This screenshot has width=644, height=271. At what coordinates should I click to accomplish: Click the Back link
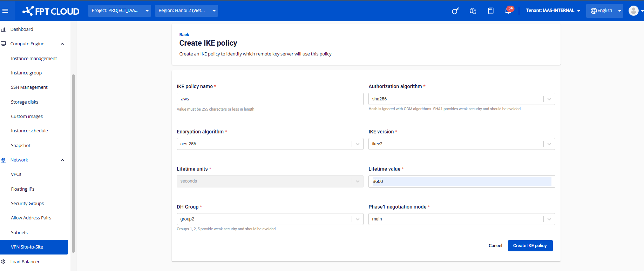point(184,35)
